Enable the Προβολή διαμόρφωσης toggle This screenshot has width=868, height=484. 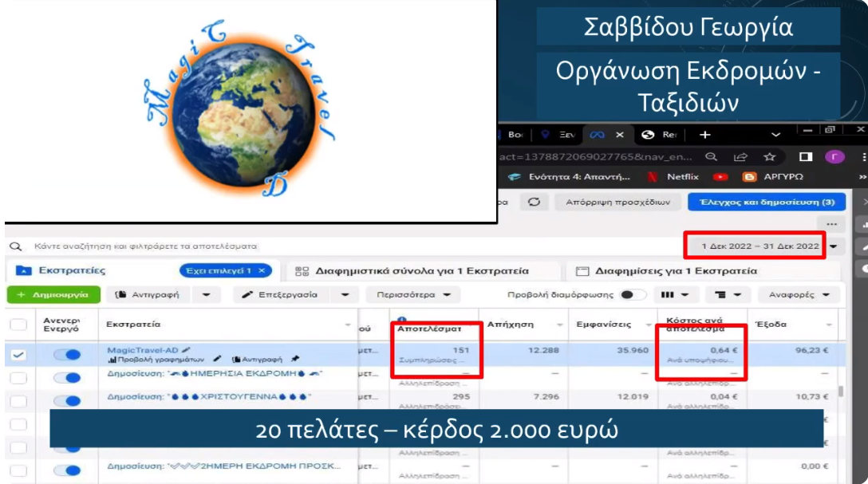click(x=633, y=295)
